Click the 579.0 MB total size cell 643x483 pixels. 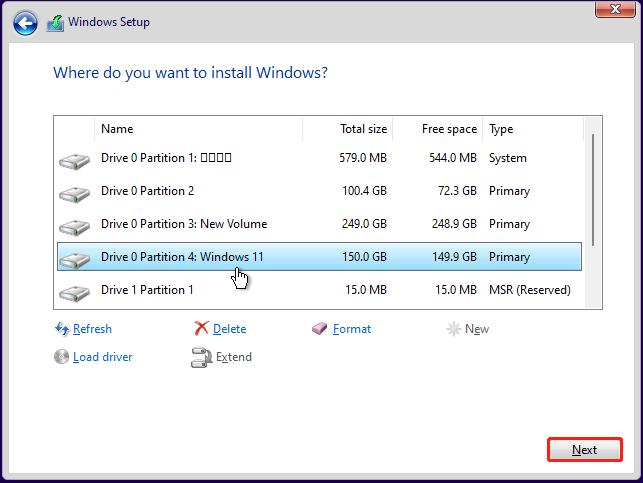[x=363, y=158]
